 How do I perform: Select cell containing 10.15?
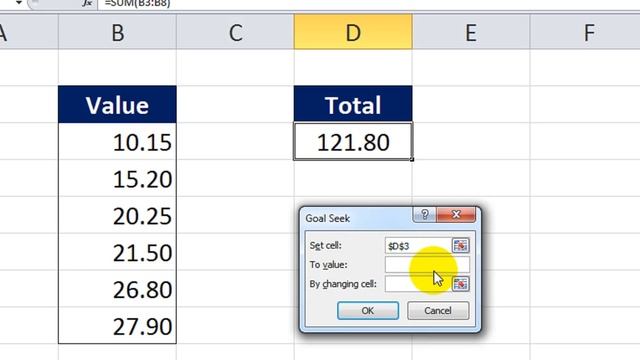(x=118, y=142)
